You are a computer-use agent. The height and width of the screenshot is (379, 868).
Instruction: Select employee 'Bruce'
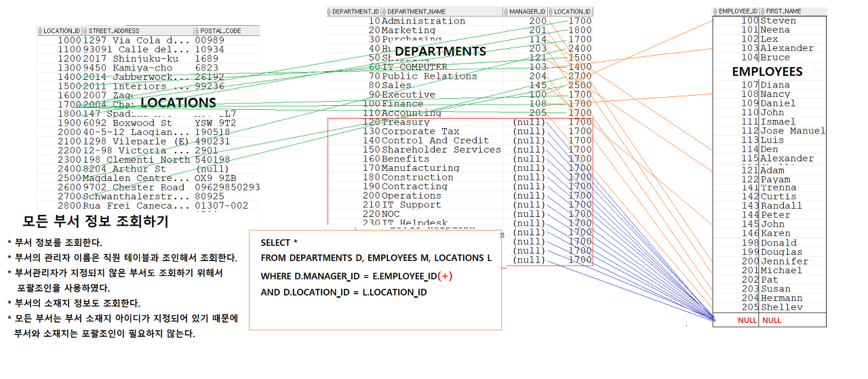click(x=775, y=58)
